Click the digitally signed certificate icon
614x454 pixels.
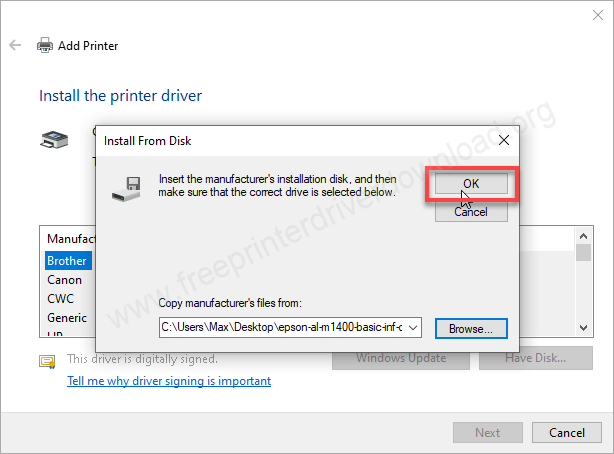click(x=47, y=361)
